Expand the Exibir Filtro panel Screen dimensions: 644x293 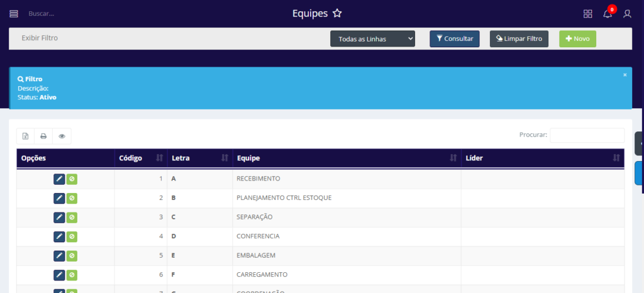click(x=40, y=38)
